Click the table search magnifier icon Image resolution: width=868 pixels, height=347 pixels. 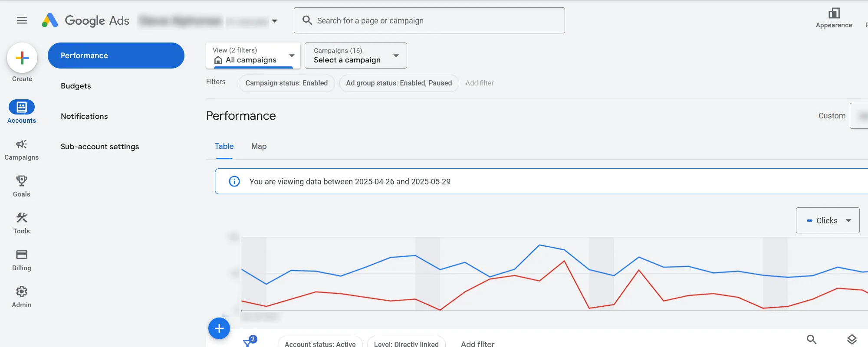tap(811, 339)
